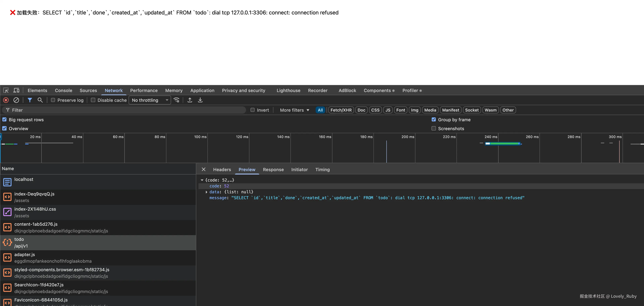Screen dimensions: 644x306
Task: Check the Disable cache option
Action: point(93,100)
